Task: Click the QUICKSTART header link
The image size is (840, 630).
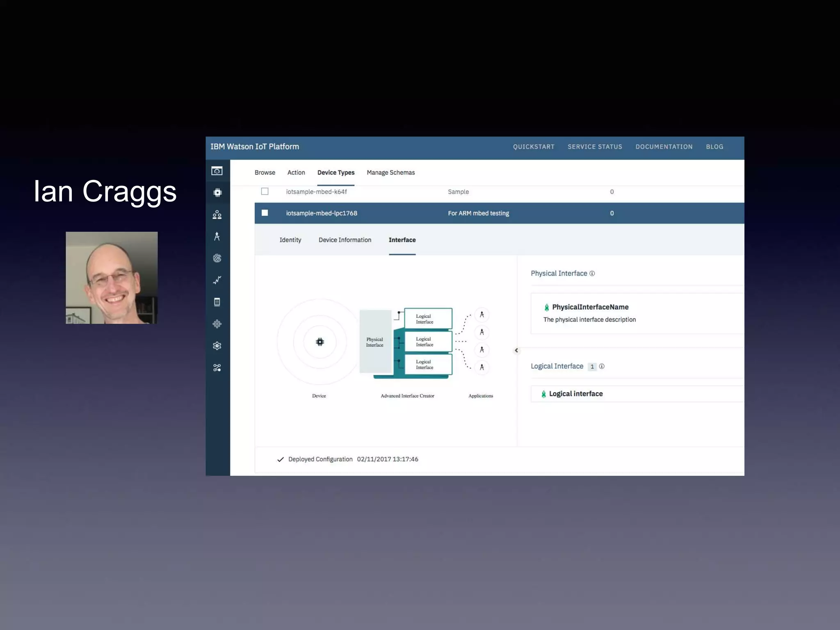Action: point(533,147)
